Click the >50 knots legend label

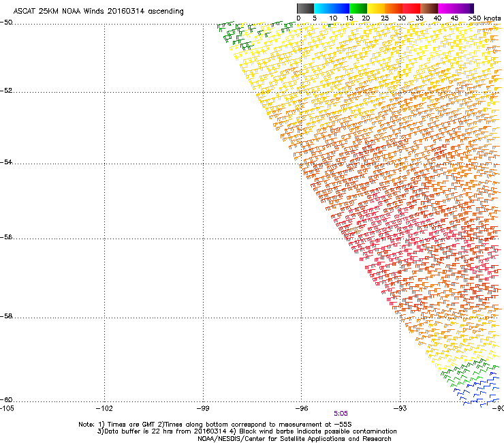[x=484, y=18]
